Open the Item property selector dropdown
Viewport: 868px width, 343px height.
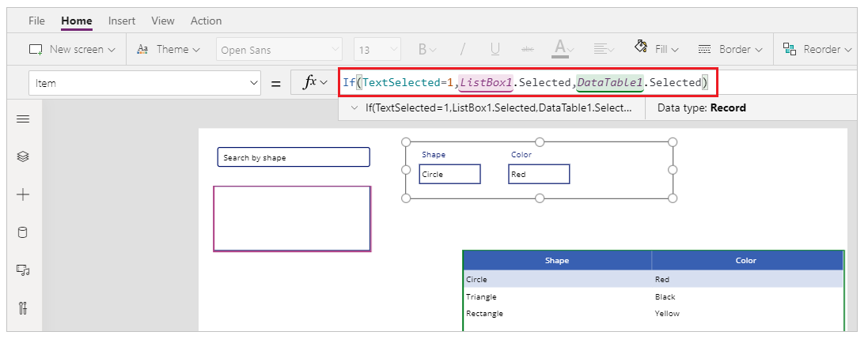[145, 83]
